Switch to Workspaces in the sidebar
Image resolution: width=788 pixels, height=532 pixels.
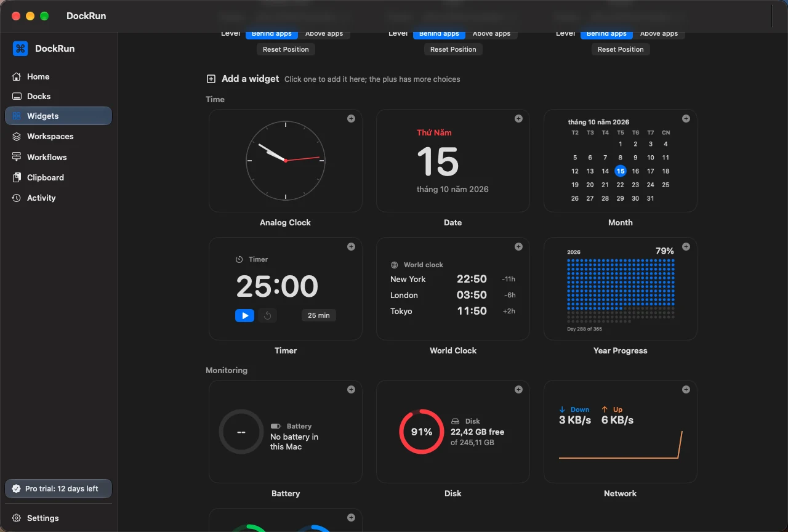coord(58,136)
